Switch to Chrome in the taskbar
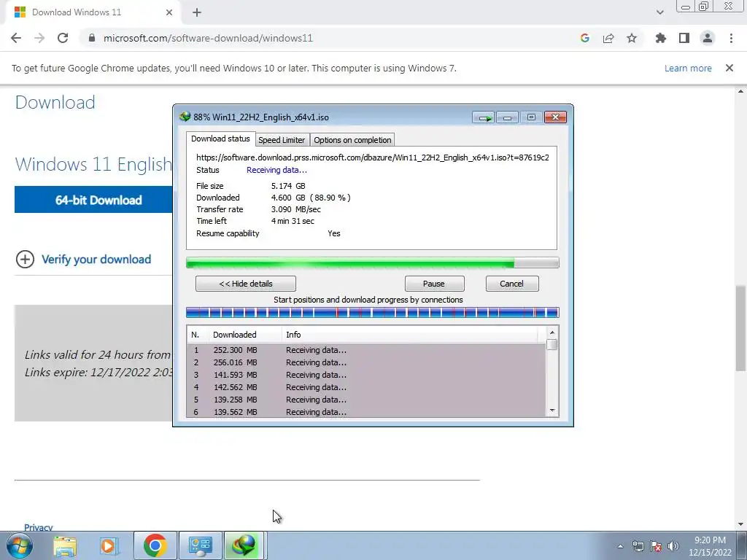The width and height of the screenshot is (747, 560). [x=155, y=545]
